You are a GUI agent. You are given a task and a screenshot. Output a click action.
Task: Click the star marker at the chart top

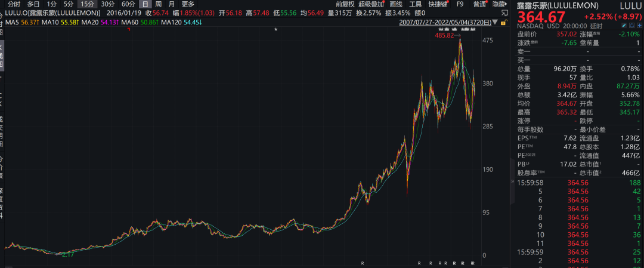pyautogui.click(x=275, y=29)
